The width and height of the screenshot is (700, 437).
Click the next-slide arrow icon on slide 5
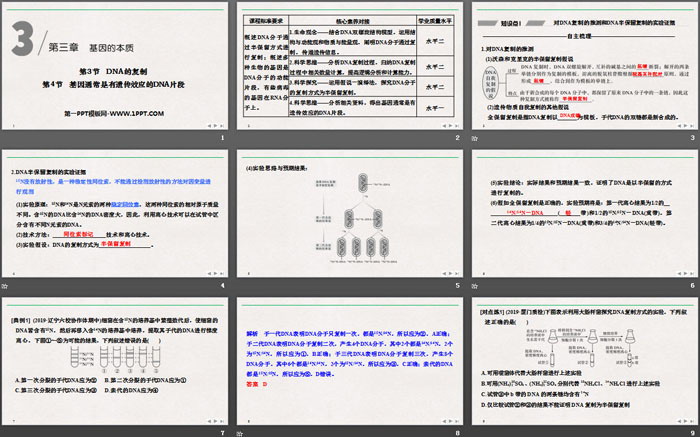[x=450, y=274]
